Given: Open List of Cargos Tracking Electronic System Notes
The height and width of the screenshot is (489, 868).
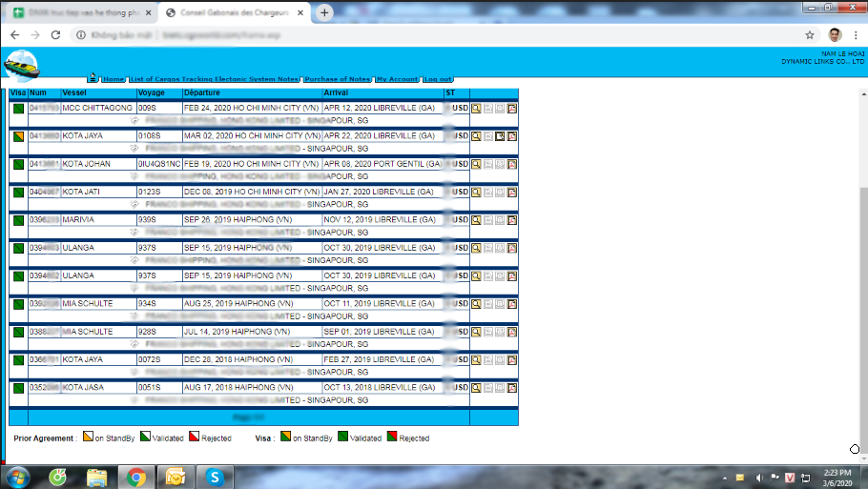Looking at the screenshot, I should (x=215, y=79).
